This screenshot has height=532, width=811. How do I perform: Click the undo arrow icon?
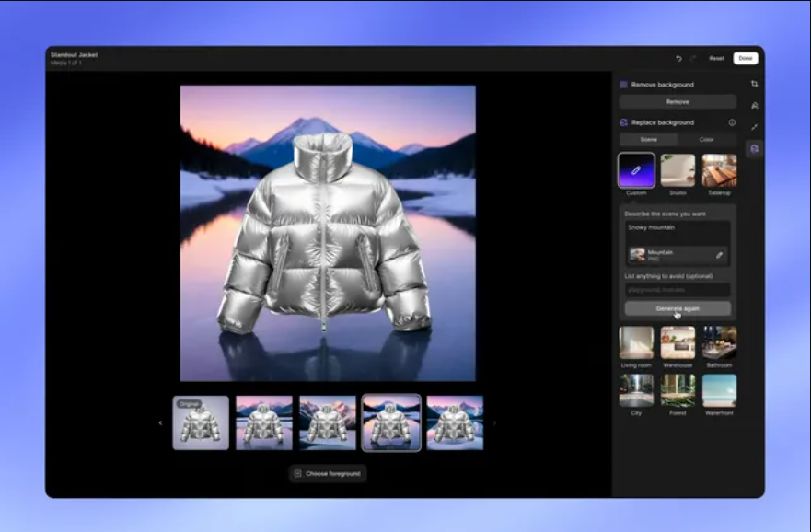click(678, 58)
